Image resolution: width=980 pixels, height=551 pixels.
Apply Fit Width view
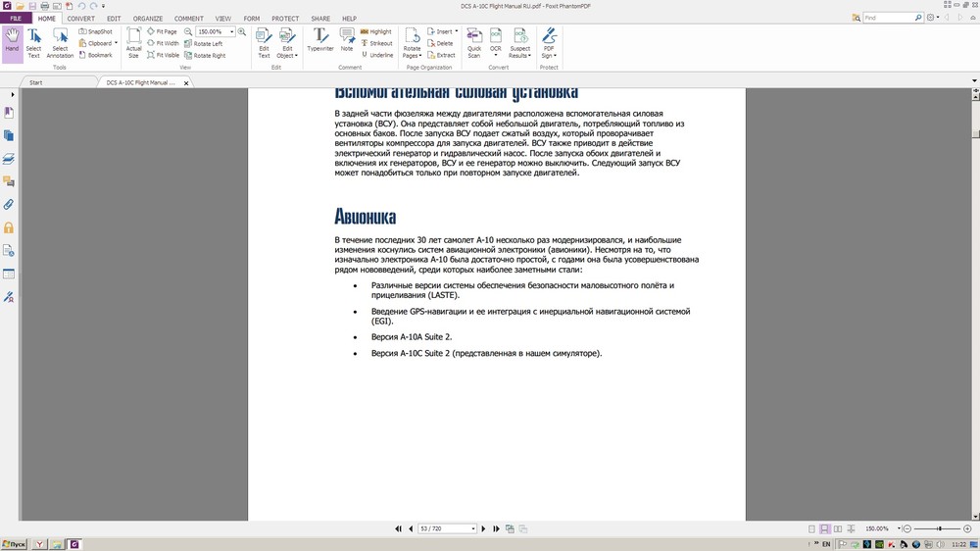point(163,43)
